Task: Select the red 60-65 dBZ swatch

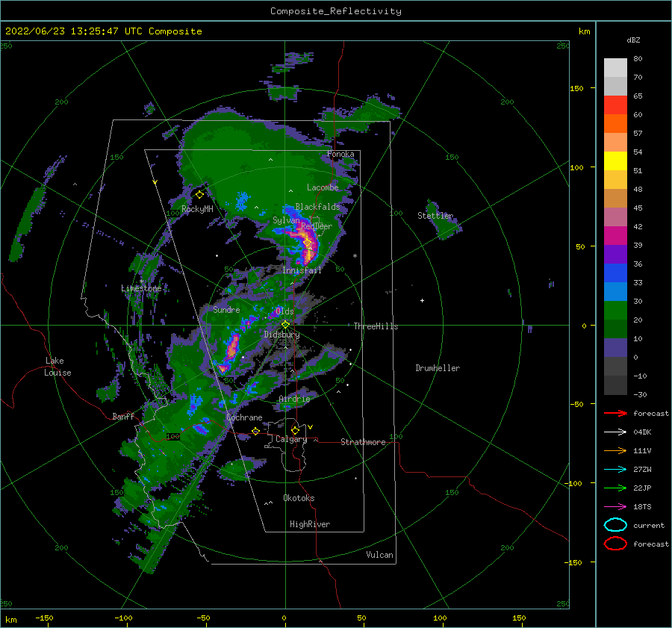Action: [615, 105]
